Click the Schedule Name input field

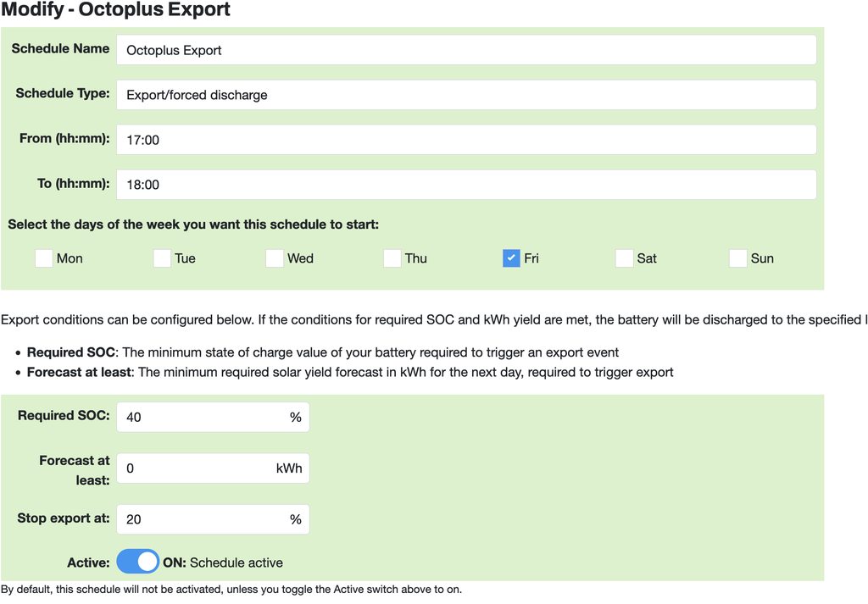tap(466, 50)
